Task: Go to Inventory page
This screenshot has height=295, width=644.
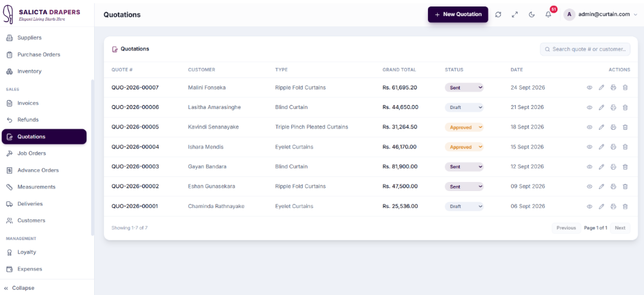Action: [44, 72]
